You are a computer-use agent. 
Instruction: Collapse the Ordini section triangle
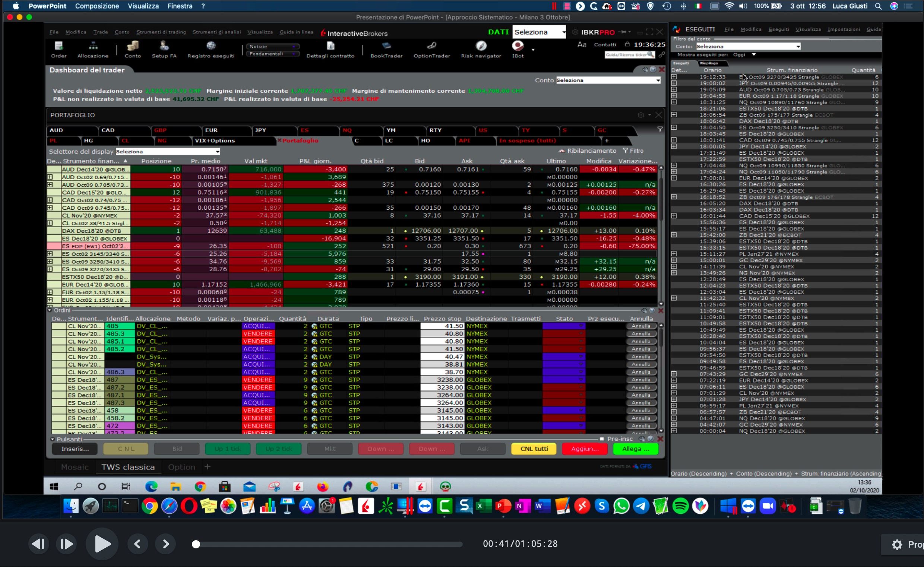click(x=50, y=310)
